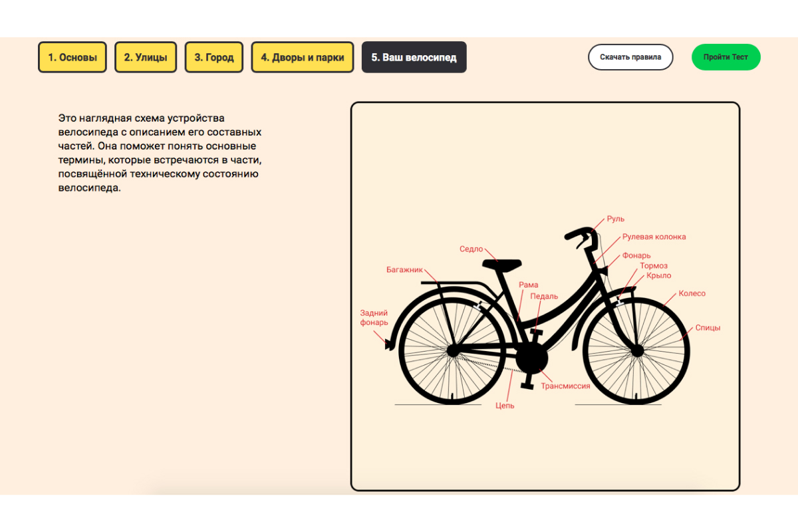Image resolution: width=798 pixels, height=532 pixels.
Task: Open the '1. Основы' tab
Action: [72, 57]
